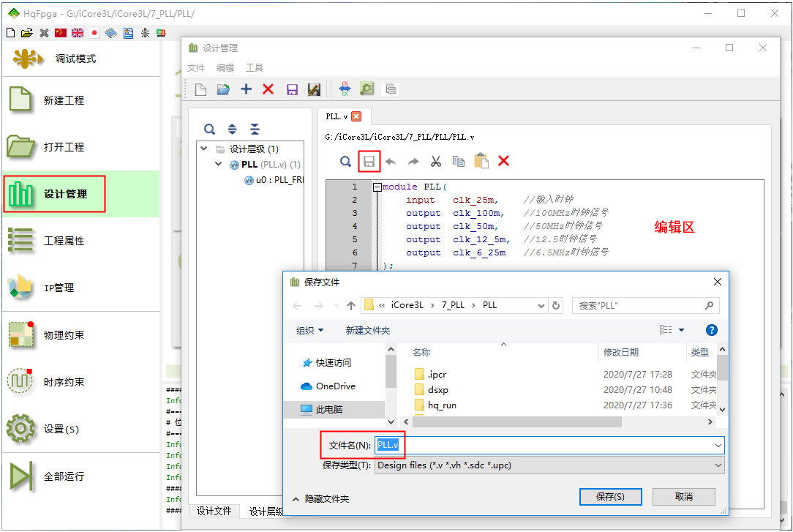Screen dimensions: 793x532
Task: Collapse the PLL (PLL.v) tree node
Action: (218, 165)
